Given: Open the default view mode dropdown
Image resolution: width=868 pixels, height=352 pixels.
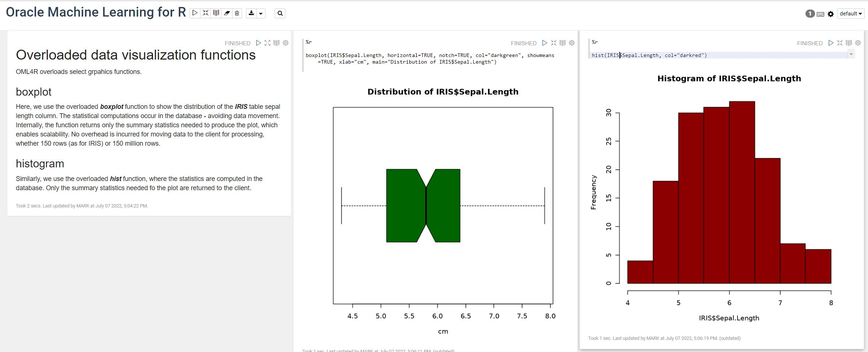Looking at the screenshot, I should click(x=850, y=14).
